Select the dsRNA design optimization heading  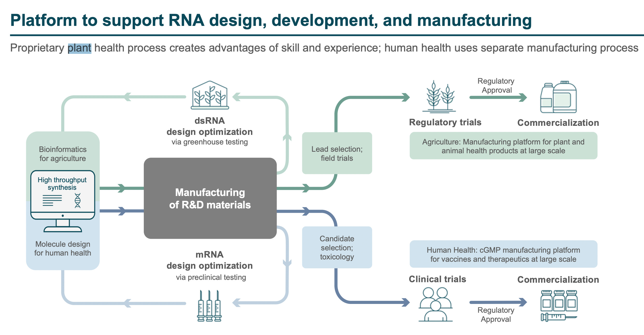tap(210, 126)
